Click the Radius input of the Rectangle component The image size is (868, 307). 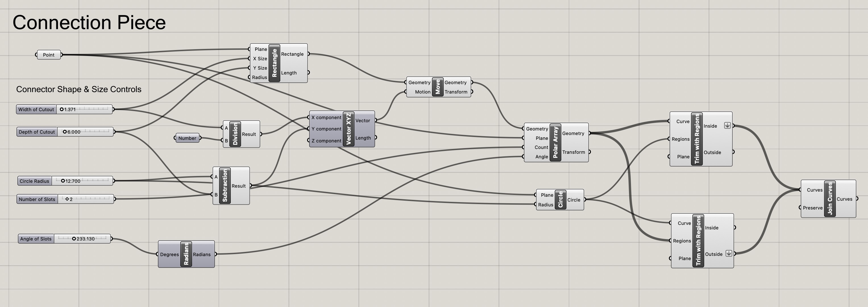pos(259,78)
